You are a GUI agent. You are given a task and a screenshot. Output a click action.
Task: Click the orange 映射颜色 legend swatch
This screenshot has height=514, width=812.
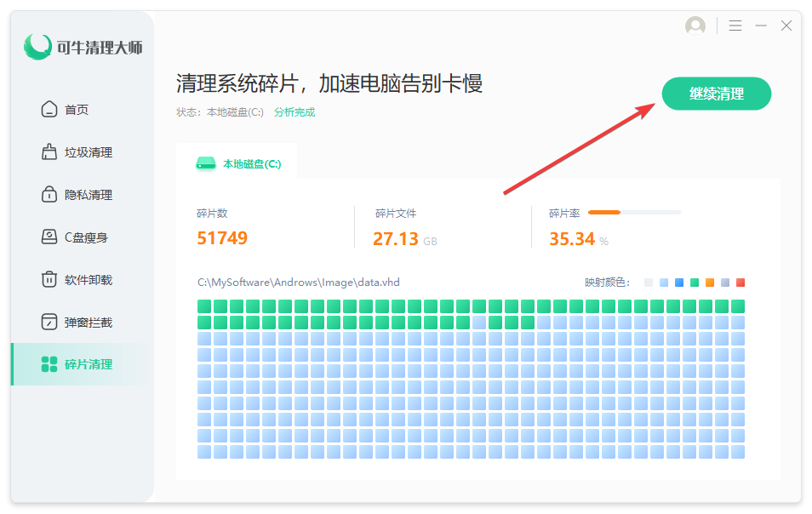pyautogui.click(x=710, y=283)
